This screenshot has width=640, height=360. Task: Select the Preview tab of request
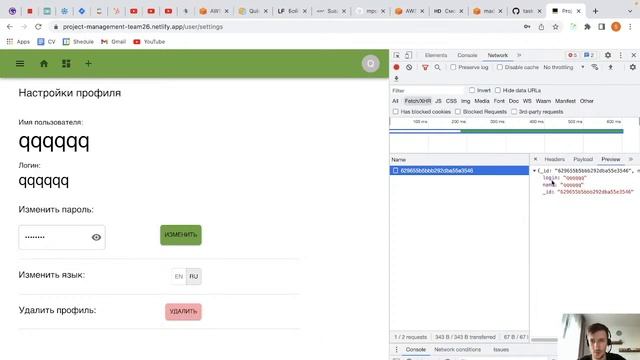[611, 159]
